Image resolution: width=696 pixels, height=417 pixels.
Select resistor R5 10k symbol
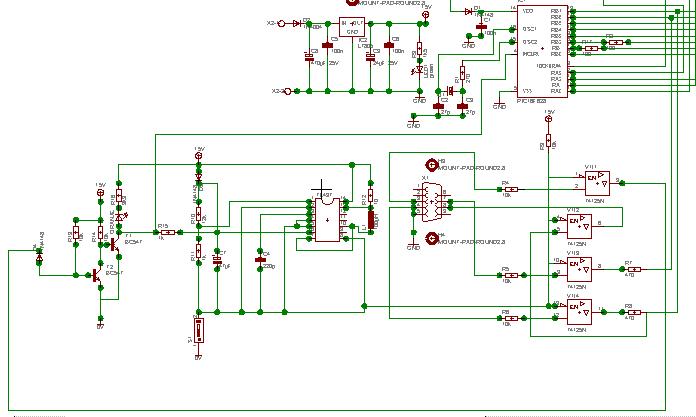(511, 275)
